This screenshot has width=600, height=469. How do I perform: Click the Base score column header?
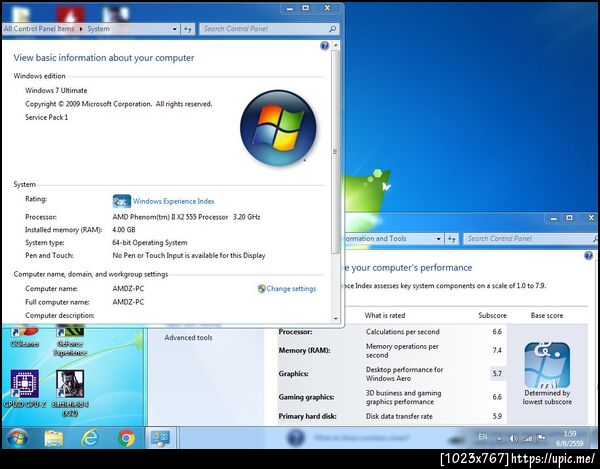point(547,316)
